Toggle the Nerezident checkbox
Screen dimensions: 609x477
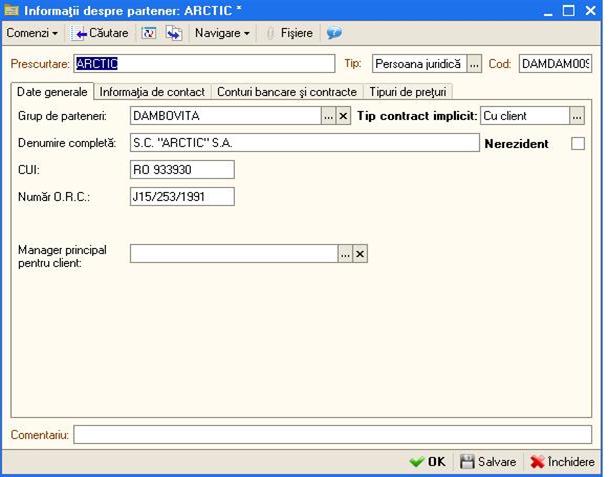point(578,143)
